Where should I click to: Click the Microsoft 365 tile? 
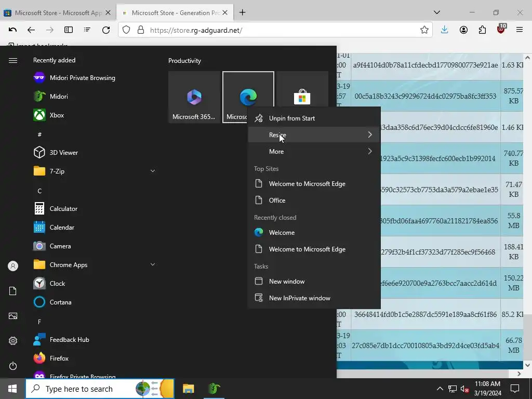pos(194,97)
